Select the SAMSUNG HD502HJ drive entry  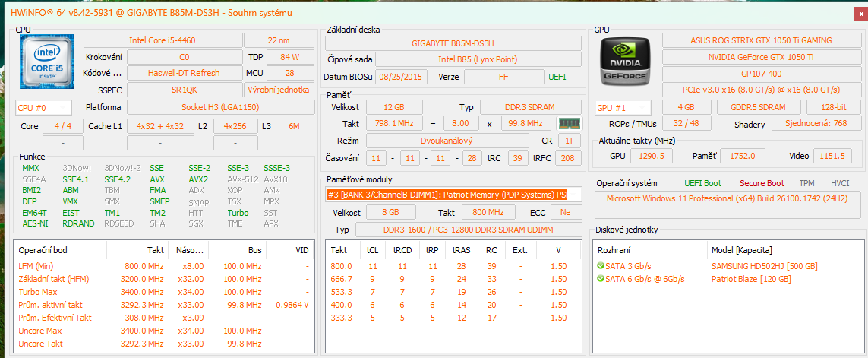(x=763, y=266)
